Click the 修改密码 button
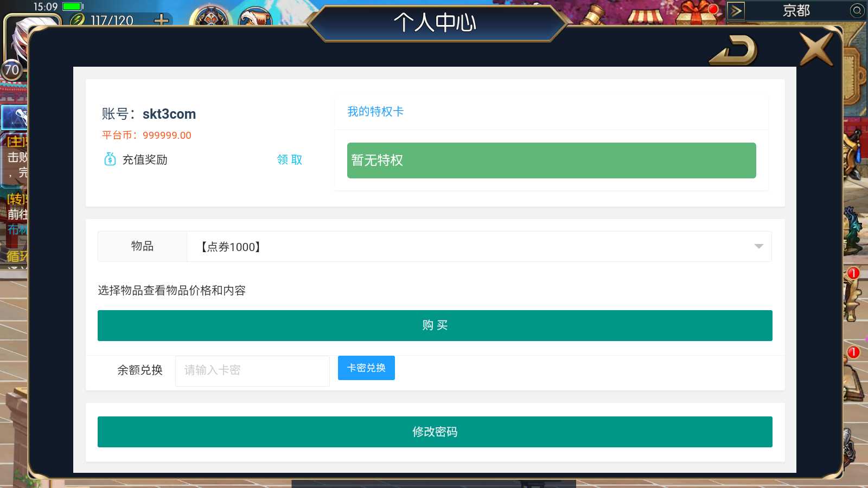 coord(435,432)
